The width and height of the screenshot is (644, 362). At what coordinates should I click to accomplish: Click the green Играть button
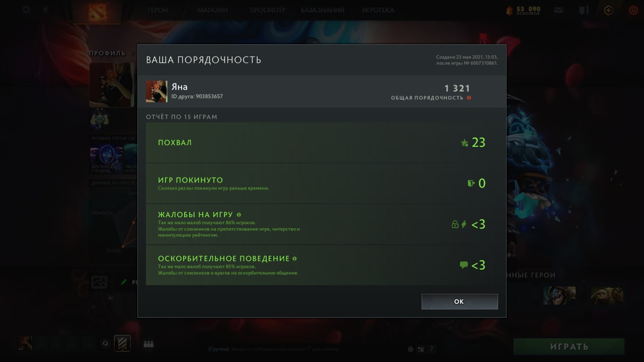click(x=569, y=346)
